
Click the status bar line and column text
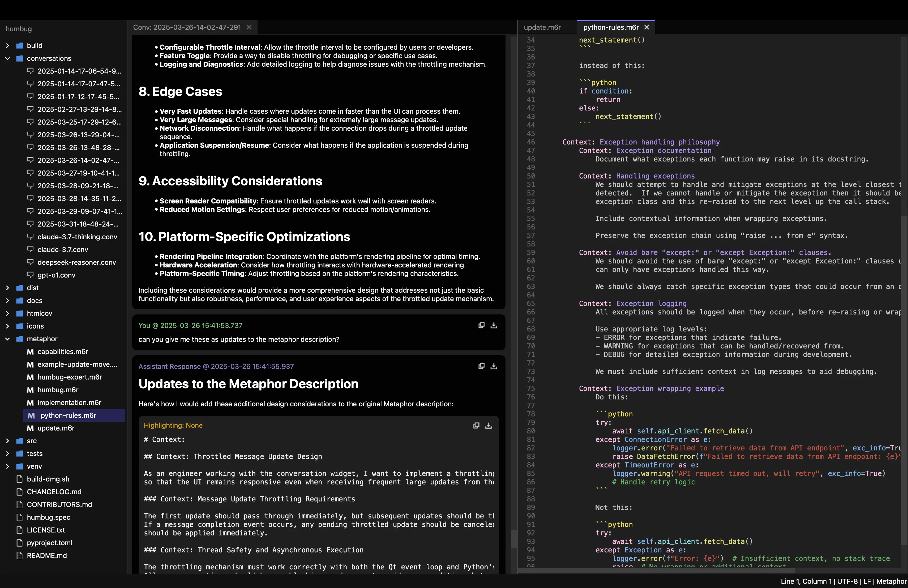806,581
